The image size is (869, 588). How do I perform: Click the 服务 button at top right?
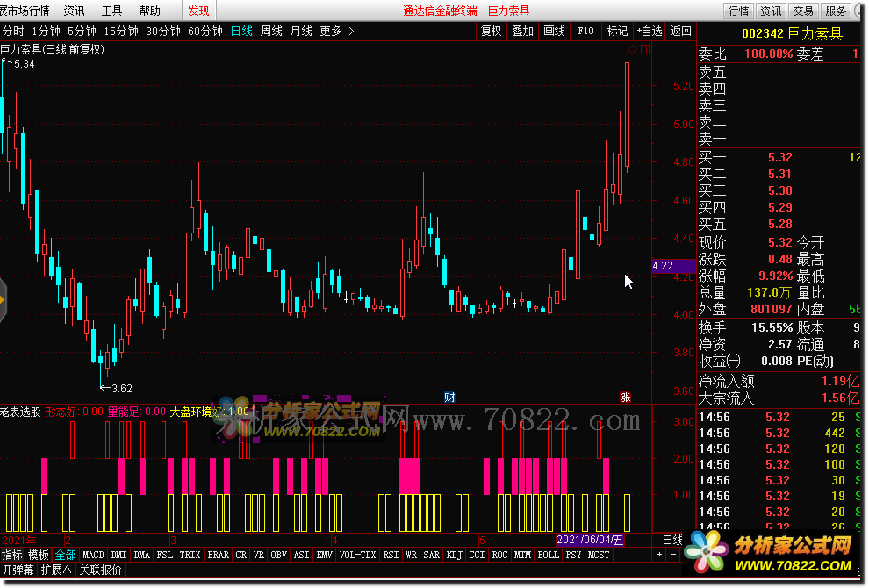(835, 11)
